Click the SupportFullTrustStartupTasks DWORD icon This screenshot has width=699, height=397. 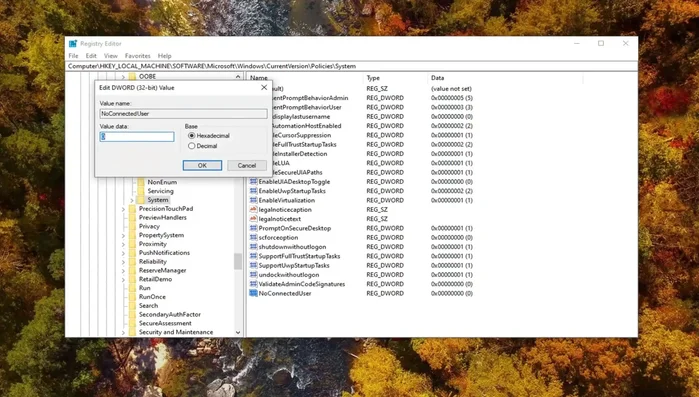(x=253, y=256)
